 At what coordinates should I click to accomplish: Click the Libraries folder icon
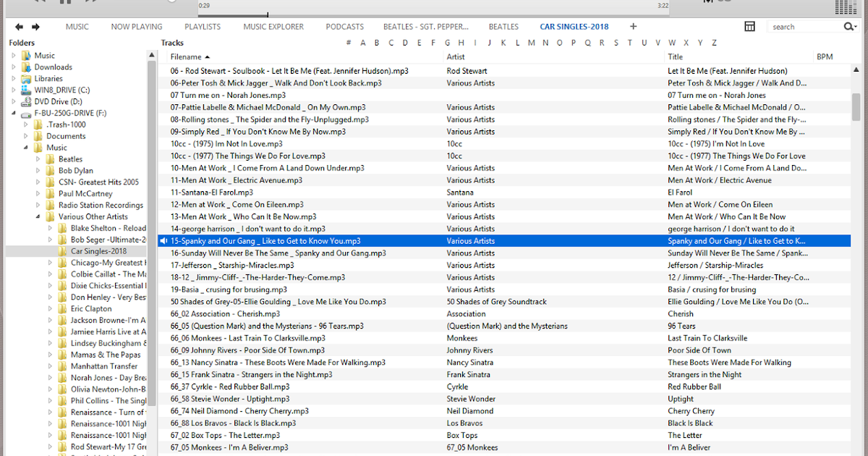(x=27, y=78)
